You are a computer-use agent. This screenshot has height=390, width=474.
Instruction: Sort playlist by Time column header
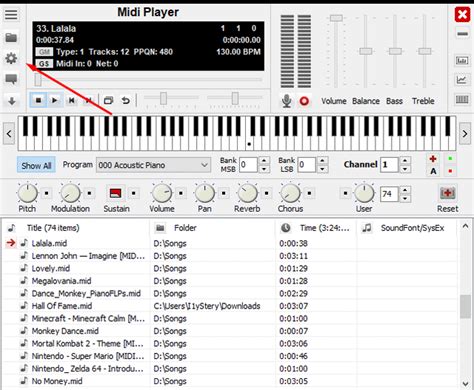click(316, 228)
